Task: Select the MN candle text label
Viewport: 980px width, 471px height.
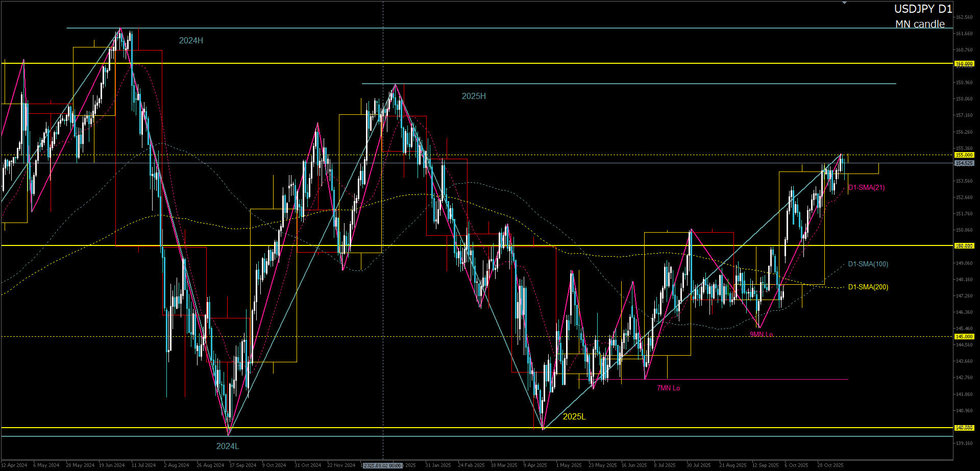Action: click(920, 24)
